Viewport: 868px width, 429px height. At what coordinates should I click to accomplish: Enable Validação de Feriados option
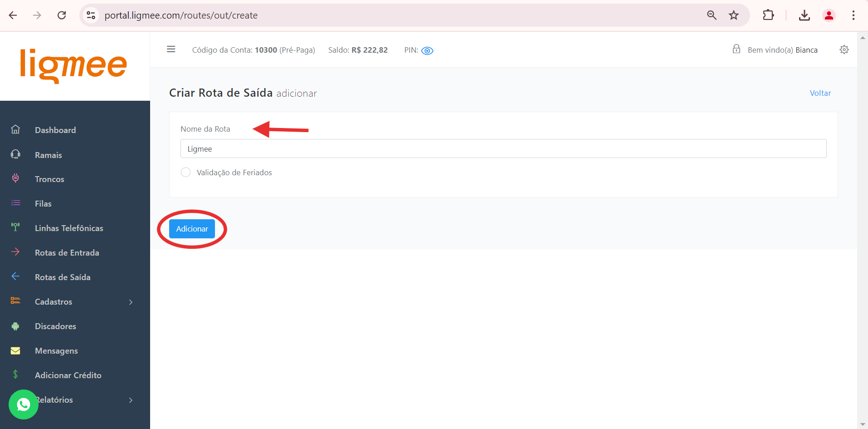click(185, 173)
